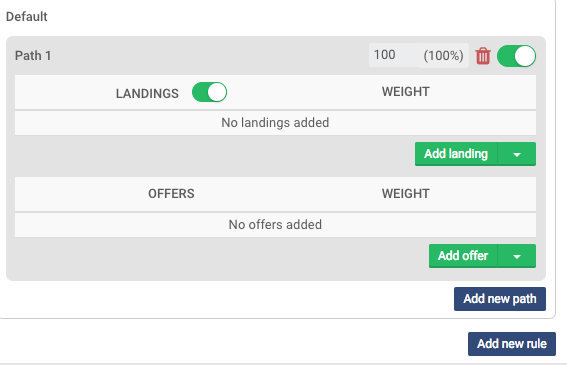Expand the dropdown arrow beside Add landing
Viewport: 567px width, 365px height.
point(517,154)
